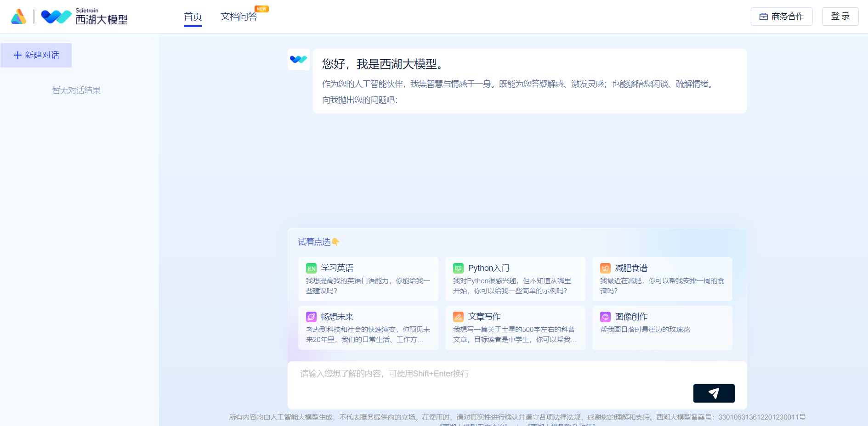The image size is (868, 426).
Task: Open the 文档问答 tab
Action: (x=239, y=17)
